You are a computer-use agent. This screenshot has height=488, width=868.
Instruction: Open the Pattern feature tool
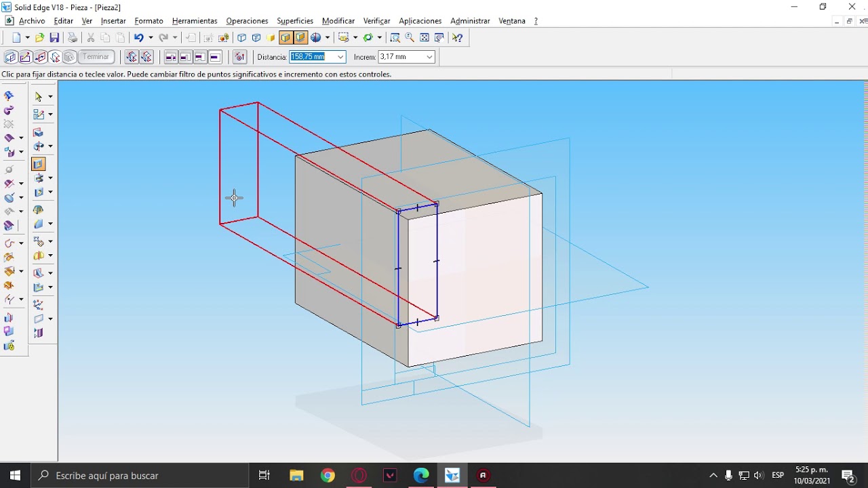pos(38,241)
